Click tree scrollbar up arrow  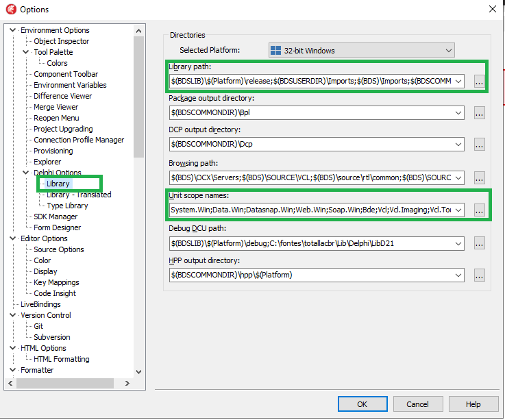[139, 31]
